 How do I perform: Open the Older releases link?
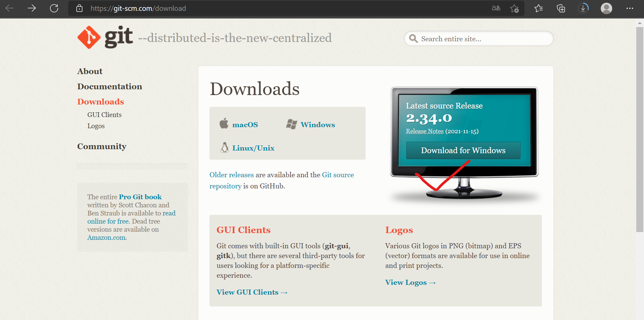pos(231,175)
